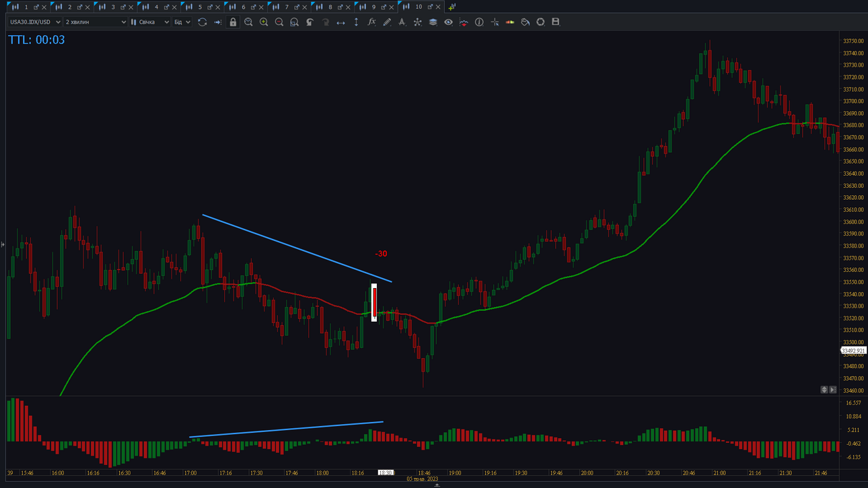Click the zoom out magnifier
Viewport: 868px width, 488px height.
click(x=279, y=22)
